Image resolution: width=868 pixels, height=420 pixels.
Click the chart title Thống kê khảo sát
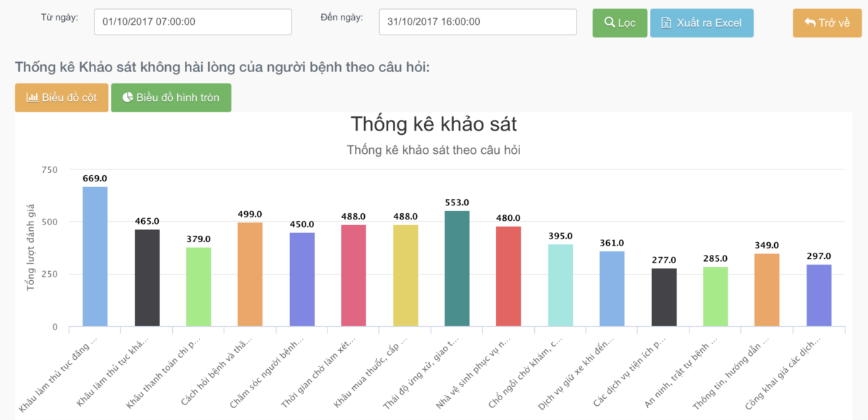click(434, 124)
